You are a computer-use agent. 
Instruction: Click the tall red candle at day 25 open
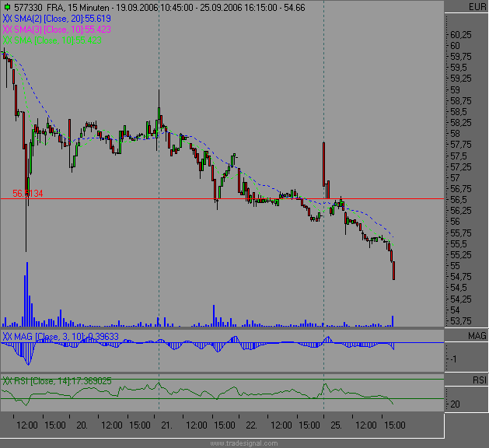[x=323, y=164]
